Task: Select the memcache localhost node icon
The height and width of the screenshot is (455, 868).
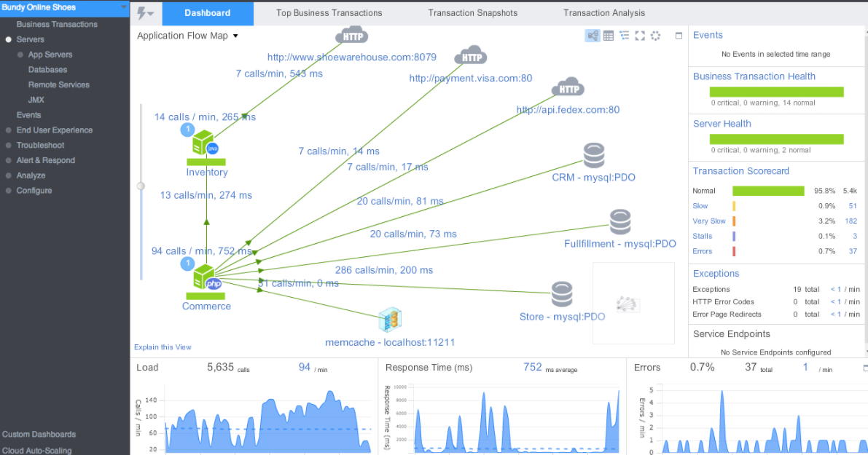Action: [390, 319]
